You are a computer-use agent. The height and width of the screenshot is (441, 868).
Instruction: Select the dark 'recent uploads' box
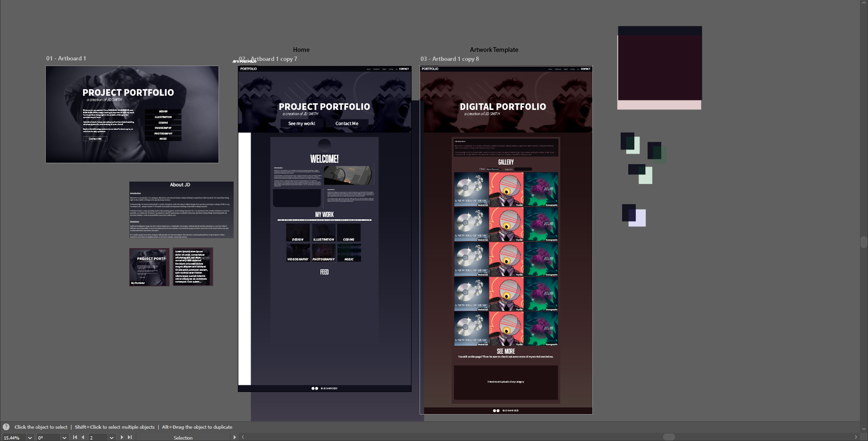(x=506, y=383)
